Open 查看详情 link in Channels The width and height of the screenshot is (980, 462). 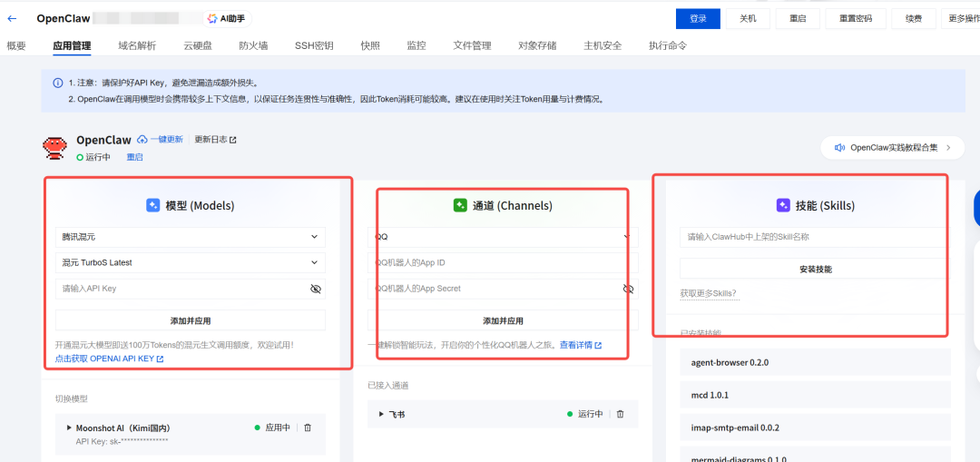580,345
